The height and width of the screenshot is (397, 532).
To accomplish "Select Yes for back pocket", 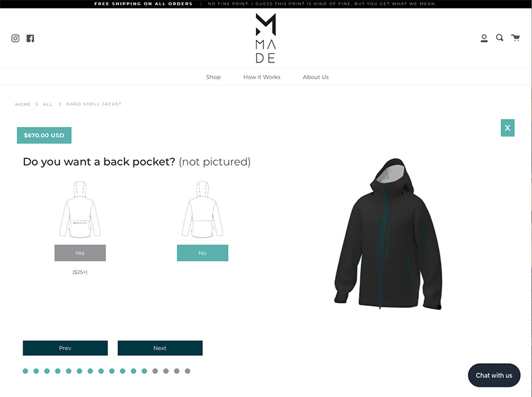I will pos(80,253).
